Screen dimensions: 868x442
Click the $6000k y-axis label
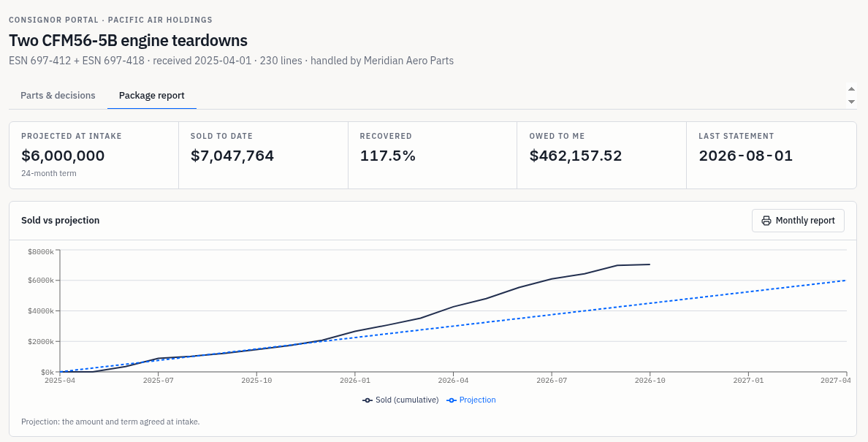41,280
